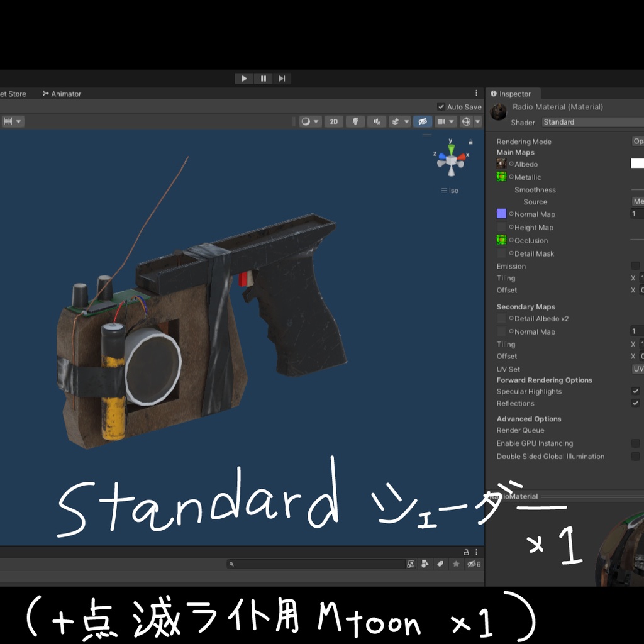Click the Radio Material preview icon in header
The width and height of the screenshot is (644, 644).
pyautogui.click(x=499, y=112)
